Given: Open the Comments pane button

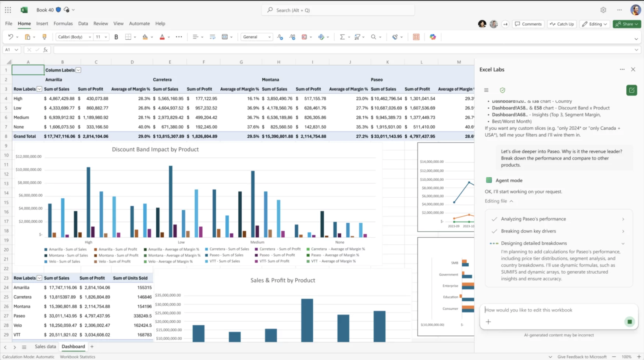Looking at the screenshot, I should point(528,24).
